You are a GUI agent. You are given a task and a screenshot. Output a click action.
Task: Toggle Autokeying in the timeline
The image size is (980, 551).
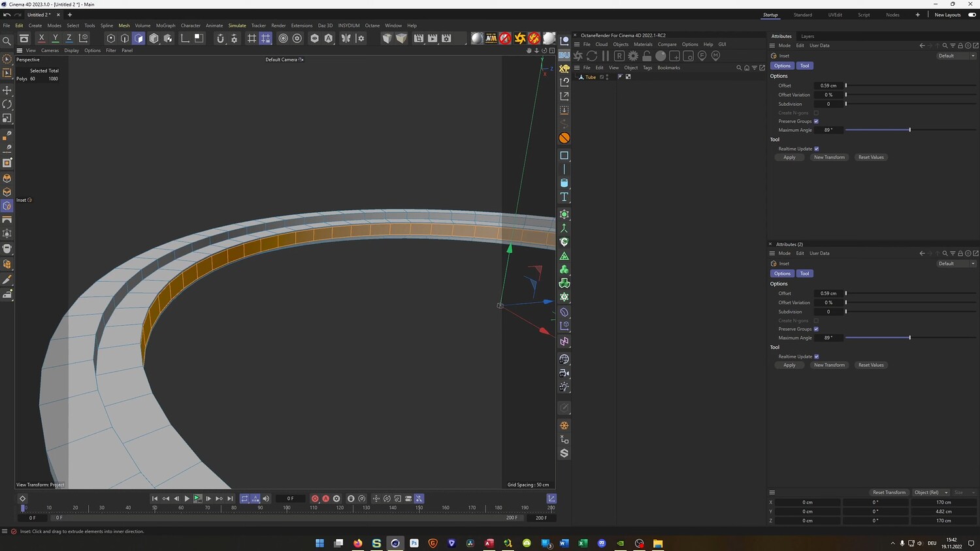(326, 499)
